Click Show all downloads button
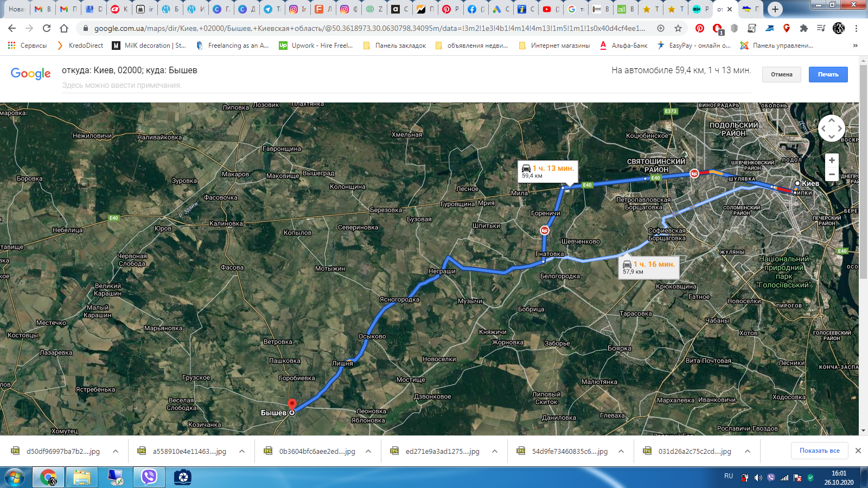The width and height of the screenshot is (868, 488). [x=820, y=451]
